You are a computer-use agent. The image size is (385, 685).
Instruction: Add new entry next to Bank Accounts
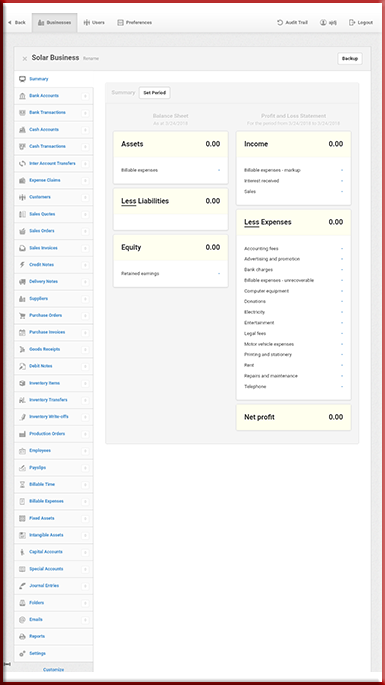85,96
